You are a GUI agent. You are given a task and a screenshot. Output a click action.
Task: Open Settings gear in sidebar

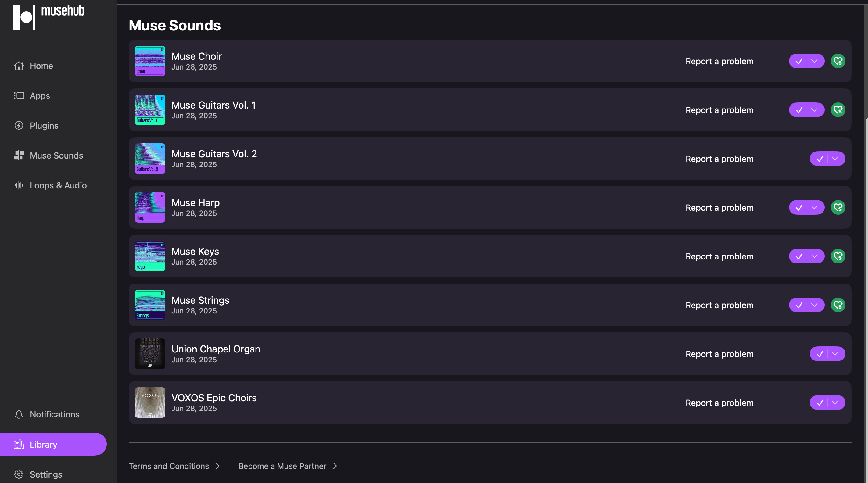19,474
